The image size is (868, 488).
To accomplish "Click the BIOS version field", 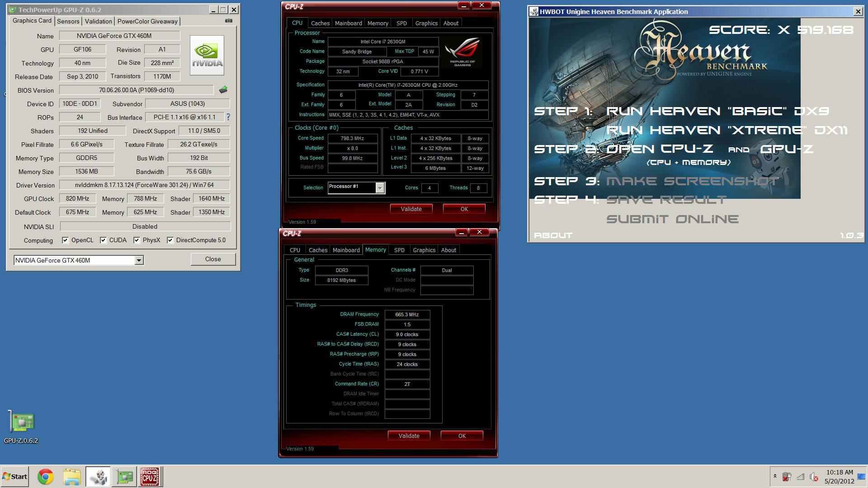I will [136, 90].
